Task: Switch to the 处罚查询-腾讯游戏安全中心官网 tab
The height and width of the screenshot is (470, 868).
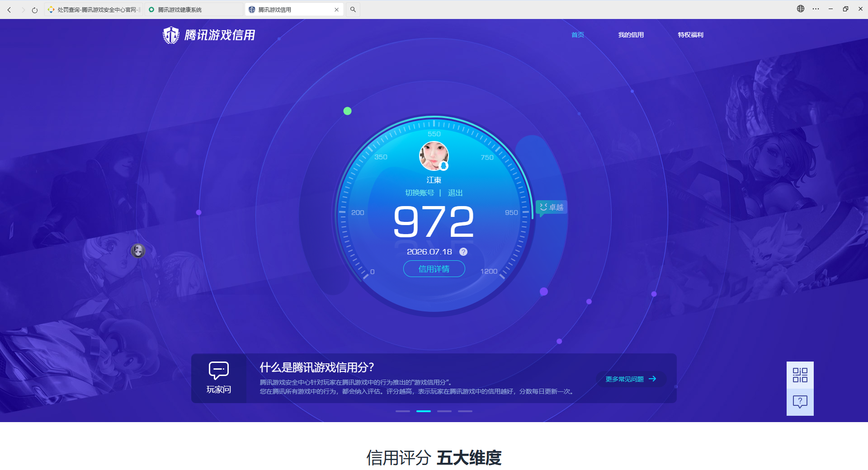Action: click(x=94, y=9)
